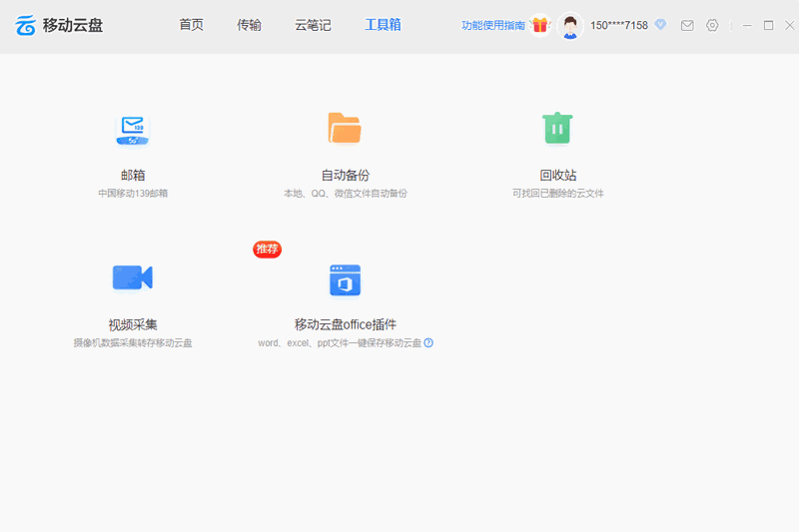Open the 移动云盘office插件 icon
The width and height of the screenshot is (799, 532).
tap(345, 280)
